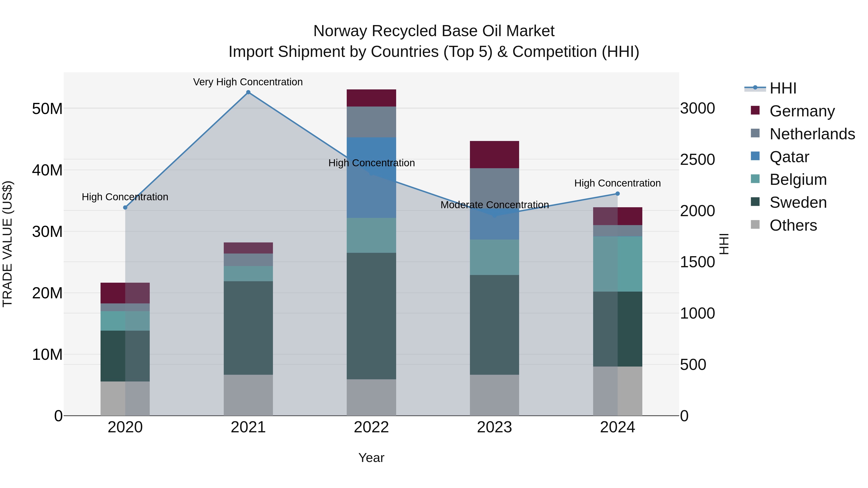Toggle the Others legend entry
Image resolution: width=868 pixels, height=488 pixels.
pos(784,225)
